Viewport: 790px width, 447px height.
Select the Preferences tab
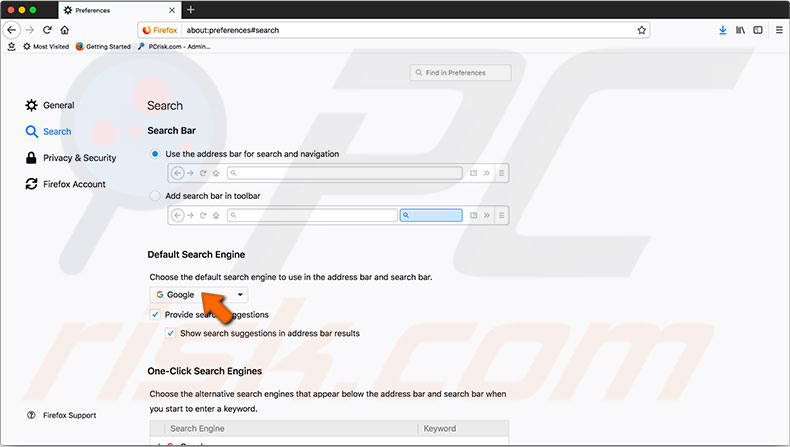pyautogui.click(x=119, y=10)
